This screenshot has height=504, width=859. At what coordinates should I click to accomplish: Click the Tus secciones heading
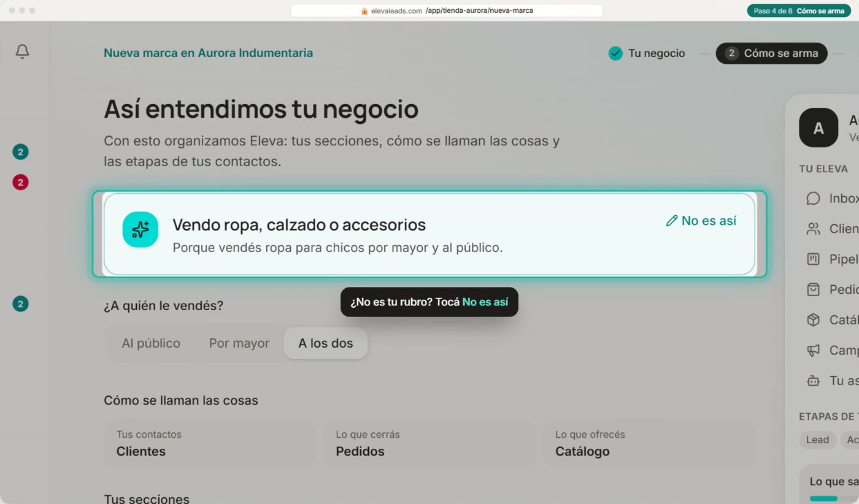[147, 498]
